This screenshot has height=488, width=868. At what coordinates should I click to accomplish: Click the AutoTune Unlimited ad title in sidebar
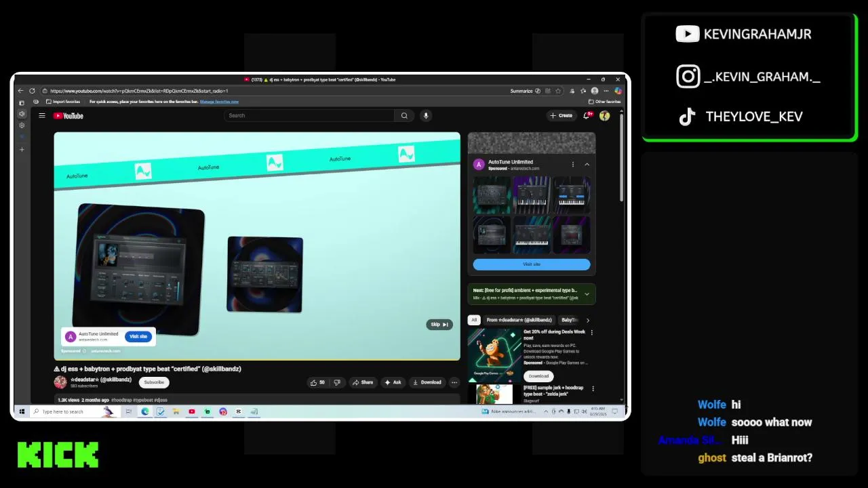[x=511, y=162]
